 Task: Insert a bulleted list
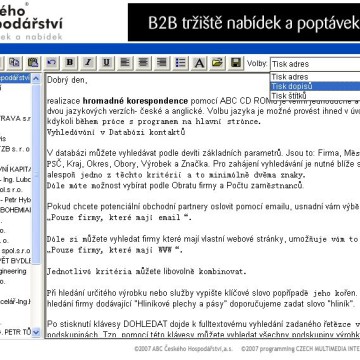[x=180, y=63]
